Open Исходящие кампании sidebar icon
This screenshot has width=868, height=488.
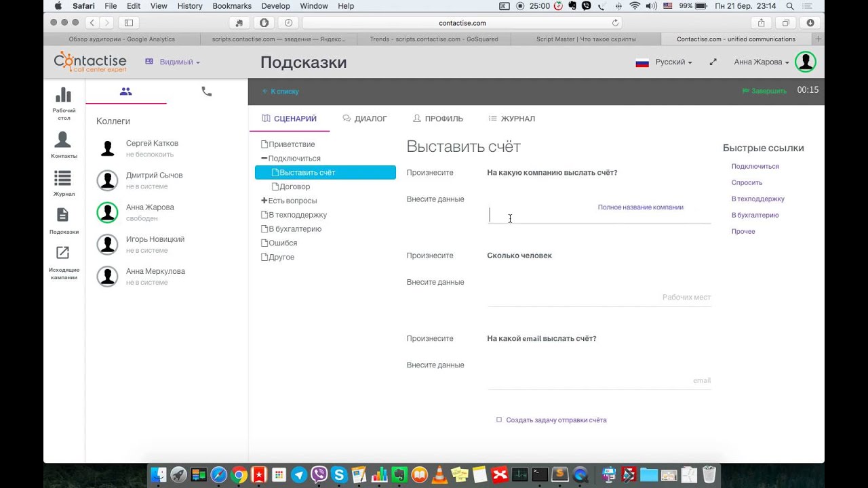click(x=63, y=253)
